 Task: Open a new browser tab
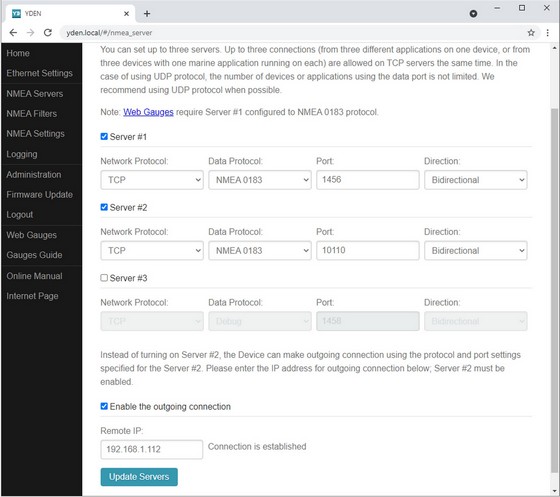click(x=147, y=14)
